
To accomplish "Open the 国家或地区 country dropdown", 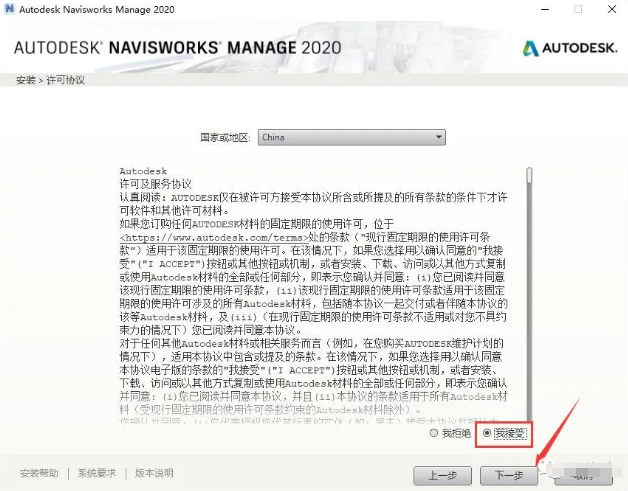I will 351,137.
